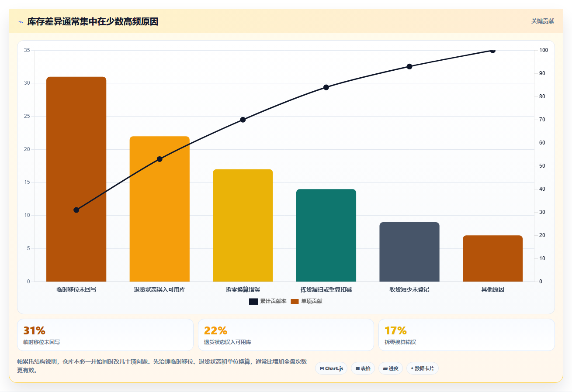Viewport: 572px width, 392px height.
Task: Select the 拣货漏扫或重复扣减 bar
Action: pos(326,235)
